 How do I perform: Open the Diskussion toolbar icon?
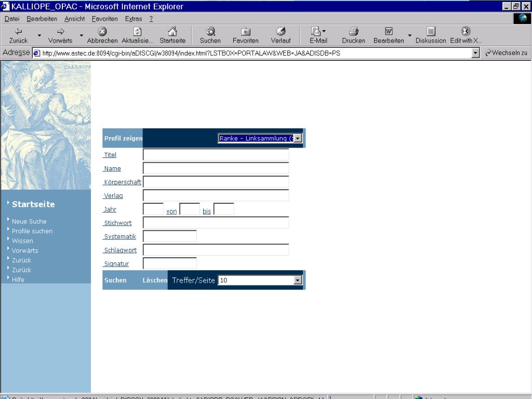point(431,32)
